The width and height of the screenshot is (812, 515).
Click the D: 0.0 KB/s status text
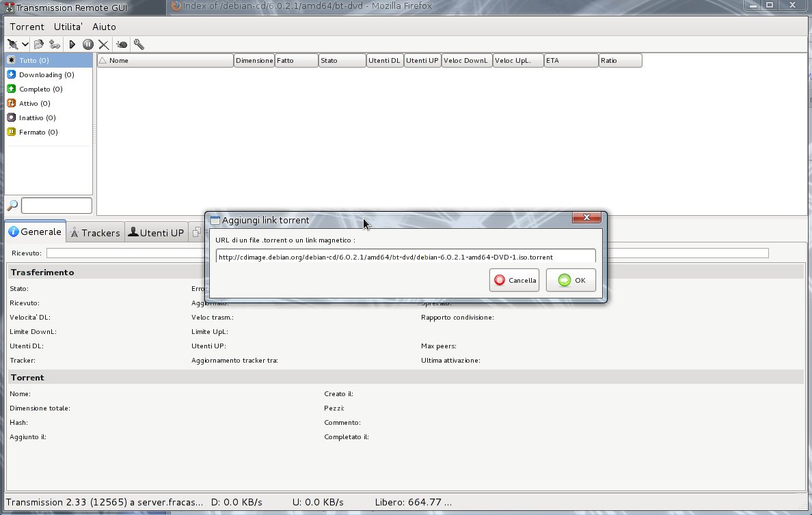pos(236,502)
